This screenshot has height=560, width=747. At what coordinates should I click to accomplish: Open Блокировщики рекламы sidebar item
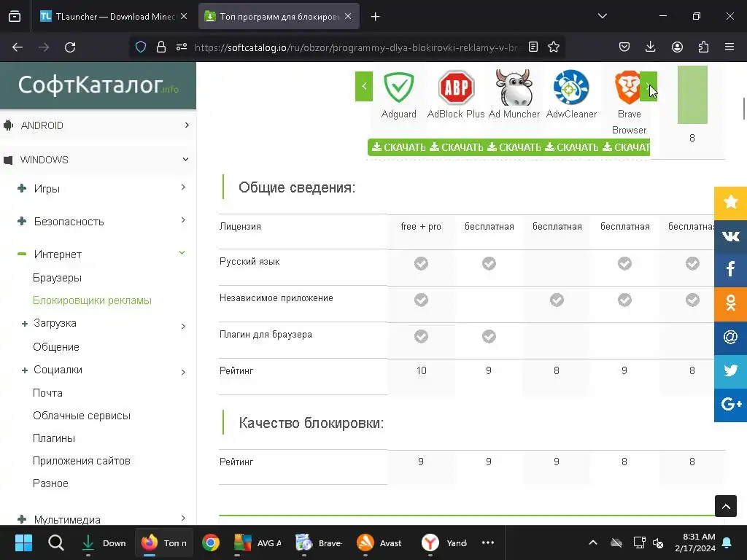click(x=93, y=300)
